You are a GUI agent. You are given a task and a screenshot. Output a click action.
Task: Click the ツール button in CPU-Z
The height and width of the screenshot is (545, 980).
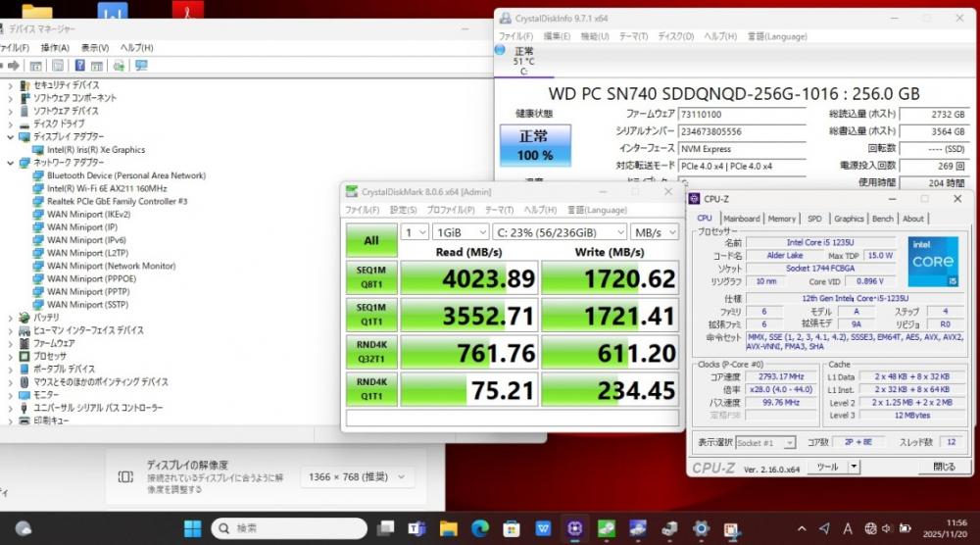(x=827, y=467)
